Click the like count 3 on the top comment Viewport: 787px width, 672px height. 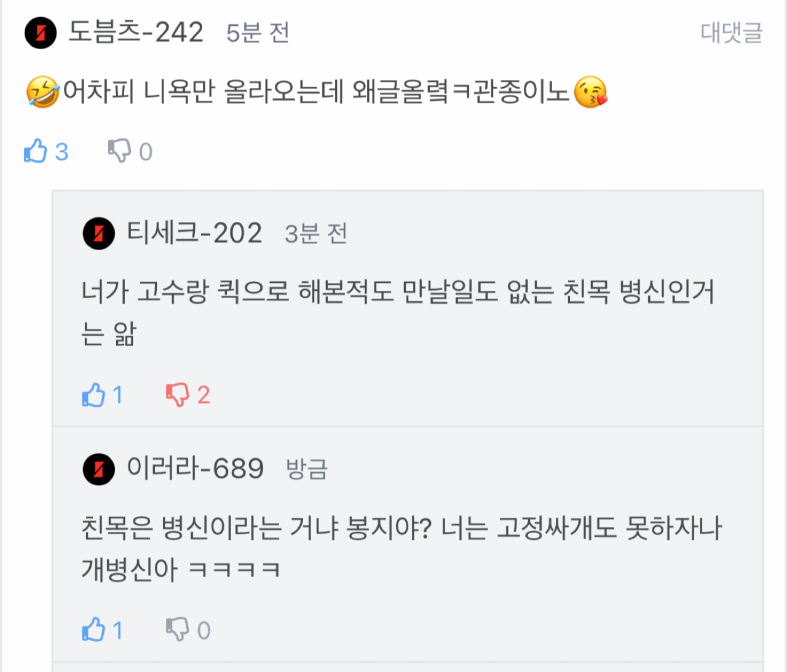(61, 152)
